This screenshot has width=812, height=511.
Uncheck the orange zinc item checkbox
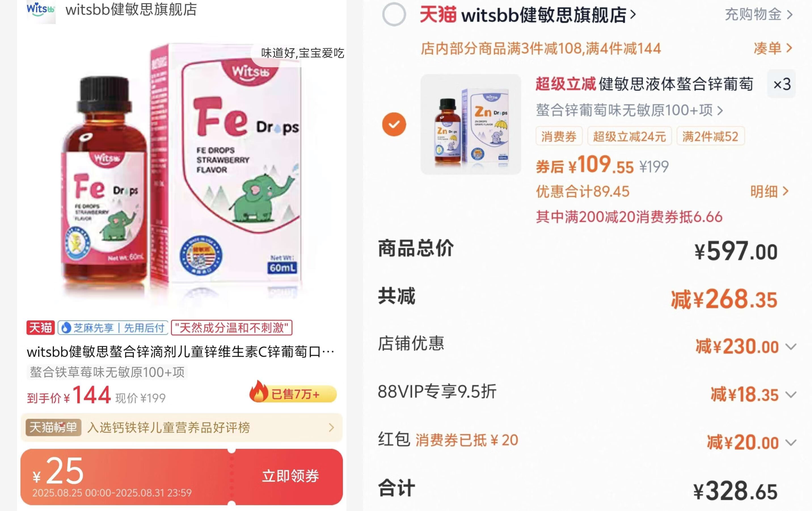coord(394,124)
